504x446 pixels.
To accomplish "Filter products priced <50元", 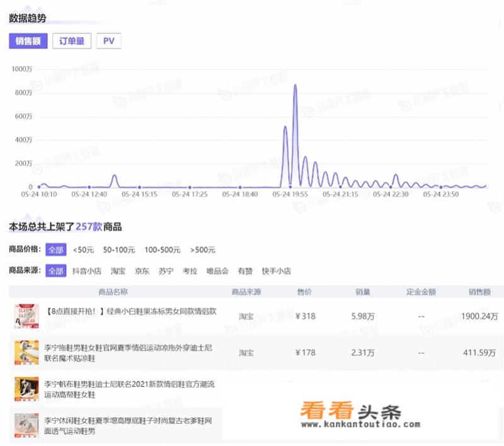I will pyautogui.click(x=83, y=249).
